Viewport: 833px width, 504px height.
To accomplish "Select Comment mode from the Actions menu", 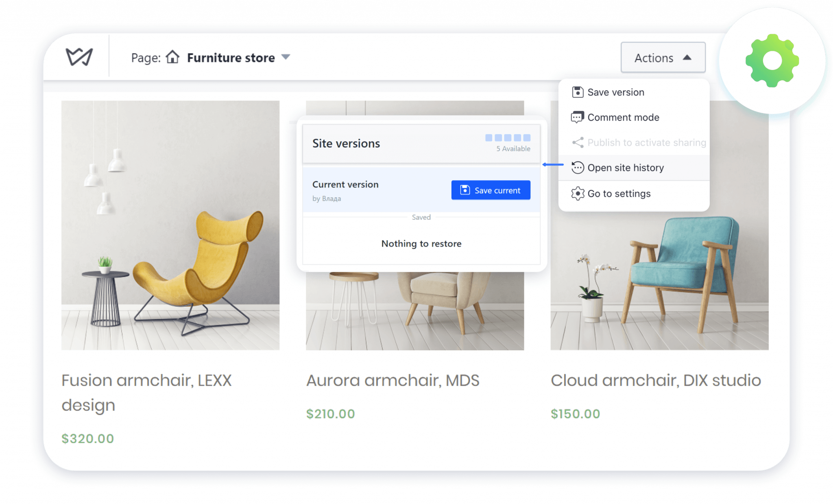I will point(623,117).
